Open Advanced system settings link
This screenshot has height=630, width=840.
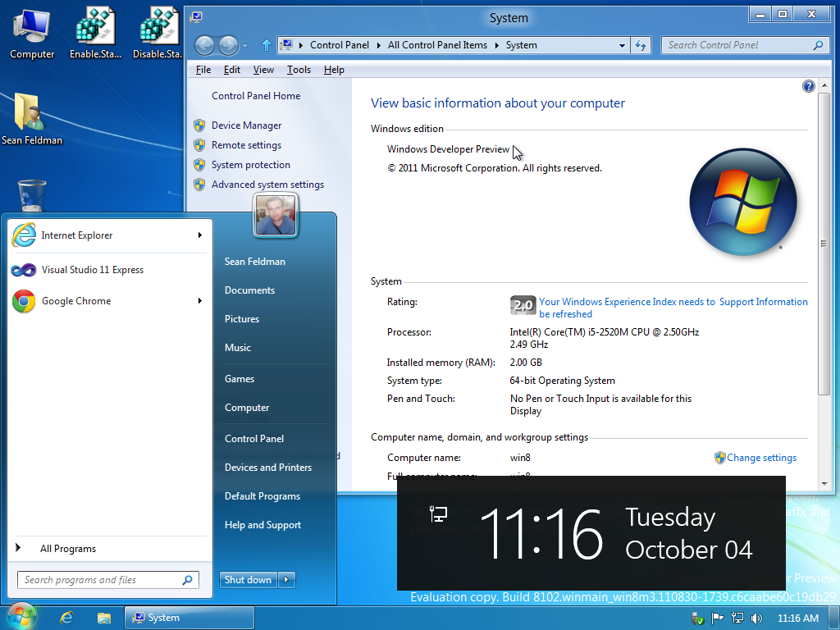tap(268, 185)
